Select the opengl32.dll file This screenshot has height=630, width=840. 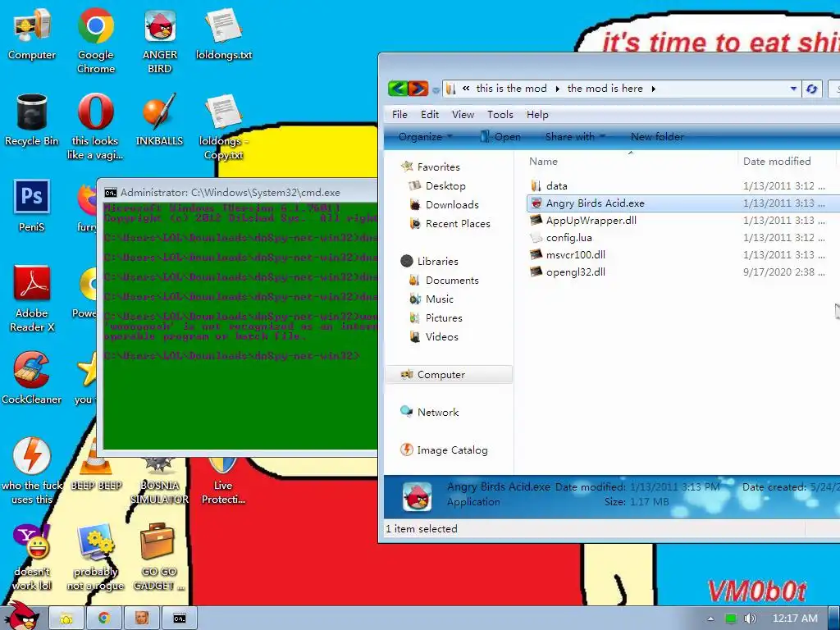tap(568, 272)
